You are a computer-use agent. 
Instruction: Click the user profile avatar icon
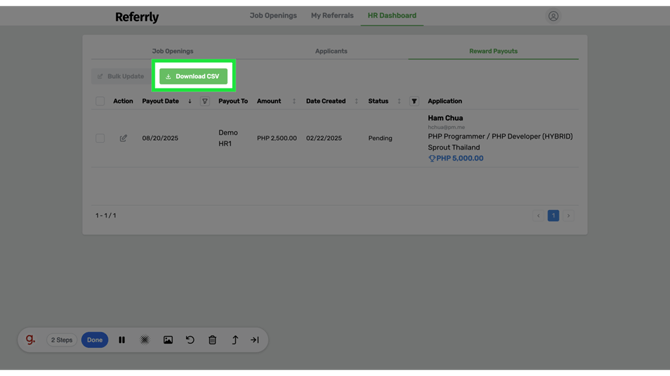[x=553, y=16]
